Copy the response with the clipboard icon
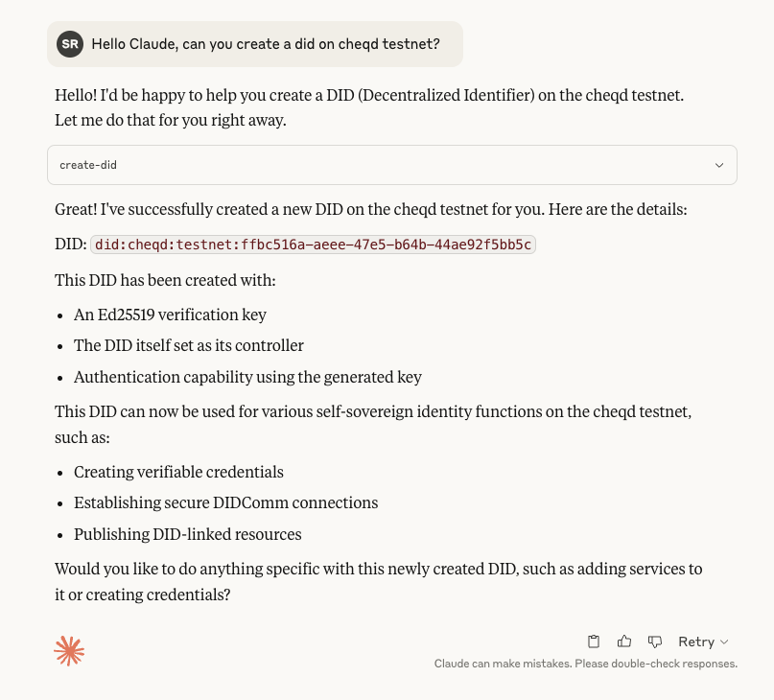This screenshot has height=700, width=774. click(x=594, y=642)
